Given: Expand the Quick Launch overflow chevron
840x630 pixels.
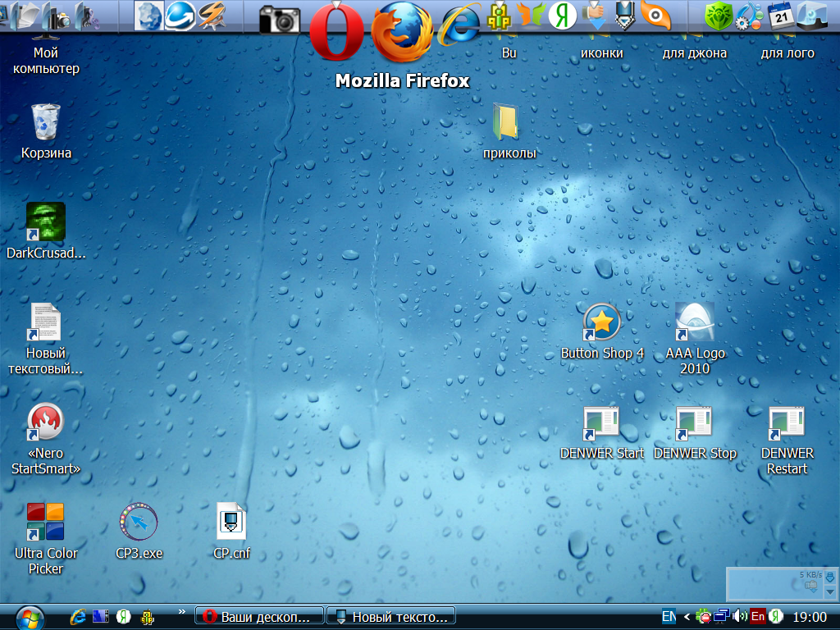Looking at the screenshot, I should pos(181,612).
